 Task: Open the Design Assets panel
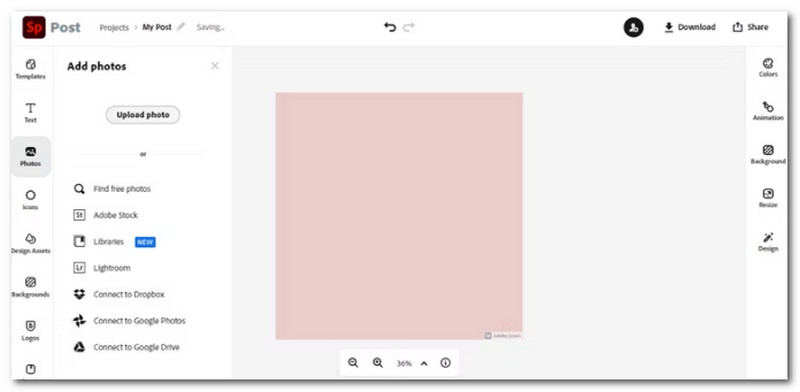click(x=31, y=243)
